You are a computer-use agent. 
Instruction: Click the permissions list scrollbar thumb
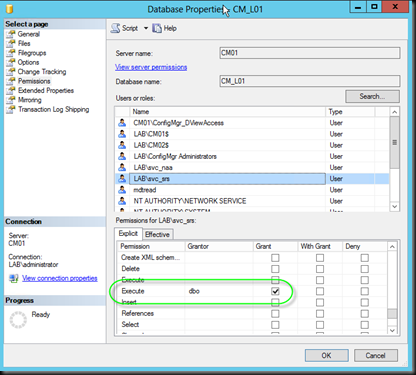point(392,314)
